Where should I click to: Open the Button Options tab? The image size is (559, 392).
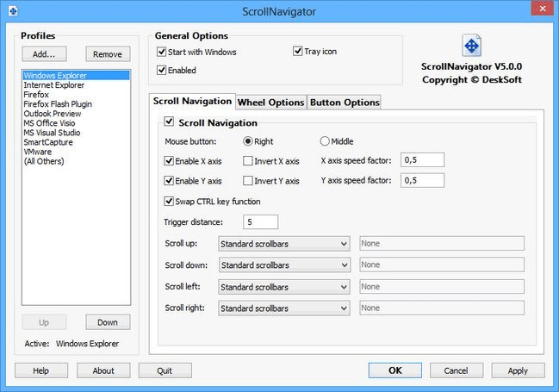(x=344, y=103)
